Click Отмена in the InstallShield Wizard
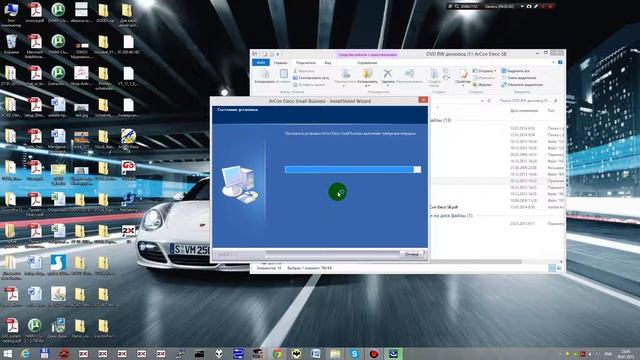This screenshot has height=360, width=640. [x=411, y=254]
